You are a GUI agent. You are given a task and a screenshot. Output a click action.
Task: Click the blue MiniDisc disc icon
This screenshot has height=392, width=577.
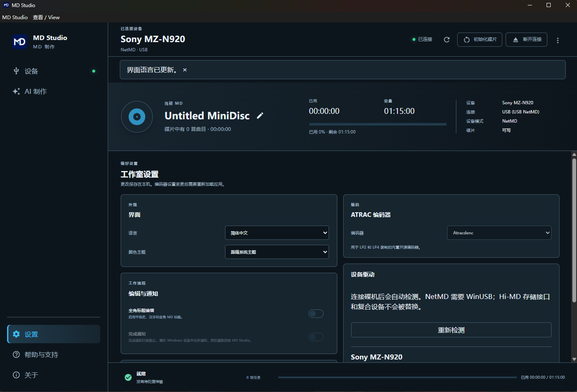(137, 117)
